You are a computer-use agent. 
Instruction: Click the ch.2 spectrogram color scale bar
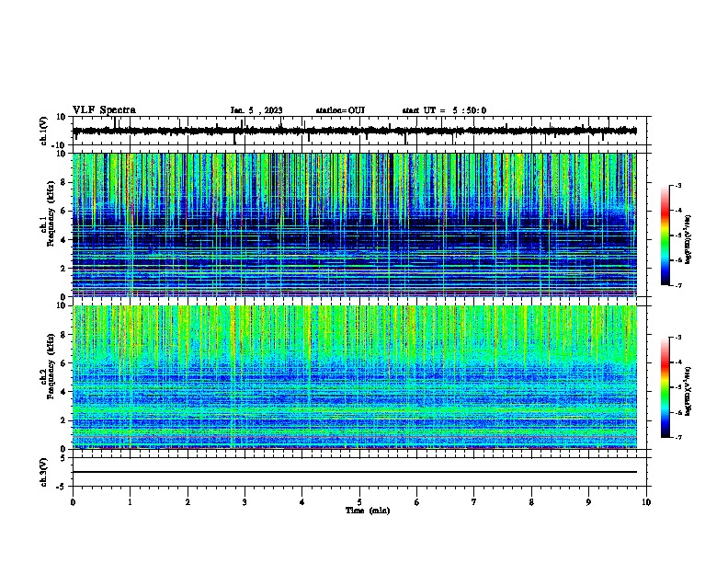665,387
